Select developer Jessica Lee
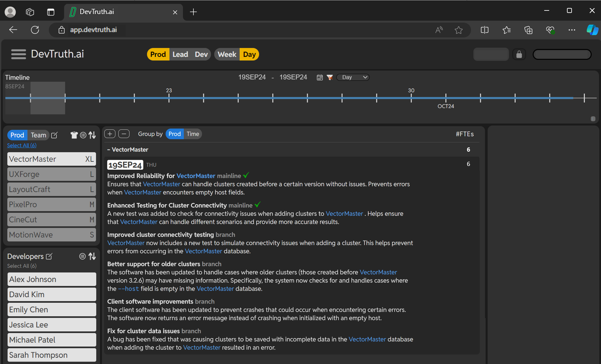This screenshot has height=364, width=601. (52, 325)
